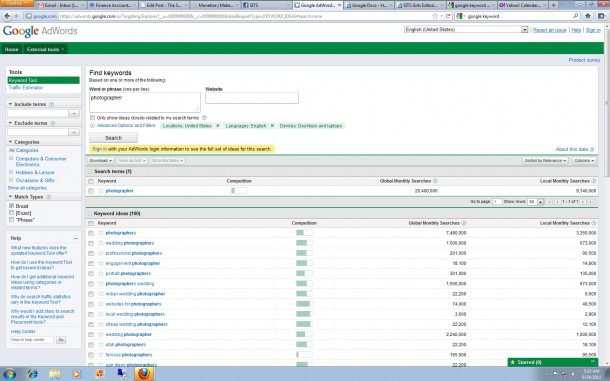Uncheck the Broad match type

coord(12,206)
